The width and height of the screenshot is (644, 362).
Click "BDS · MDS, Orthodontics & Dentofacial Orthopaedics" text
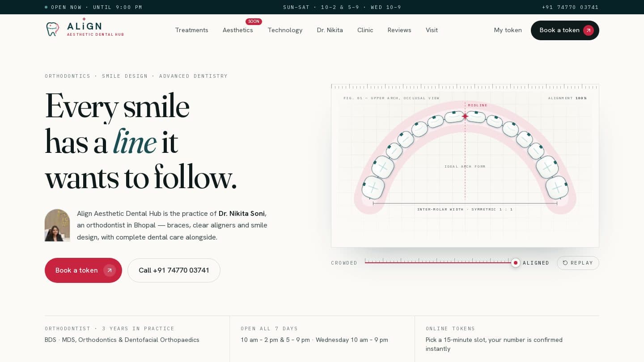pyautogui.click(x=122, y=340)
